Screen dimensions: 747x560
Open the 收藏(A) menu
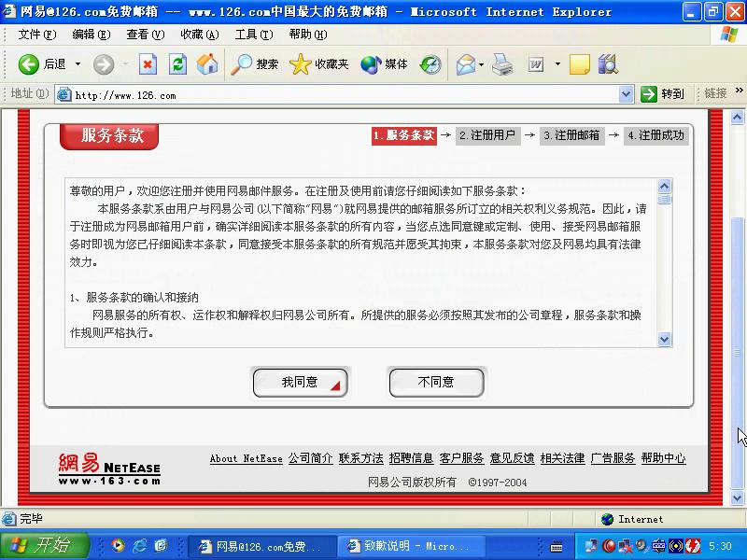(200, 35)
